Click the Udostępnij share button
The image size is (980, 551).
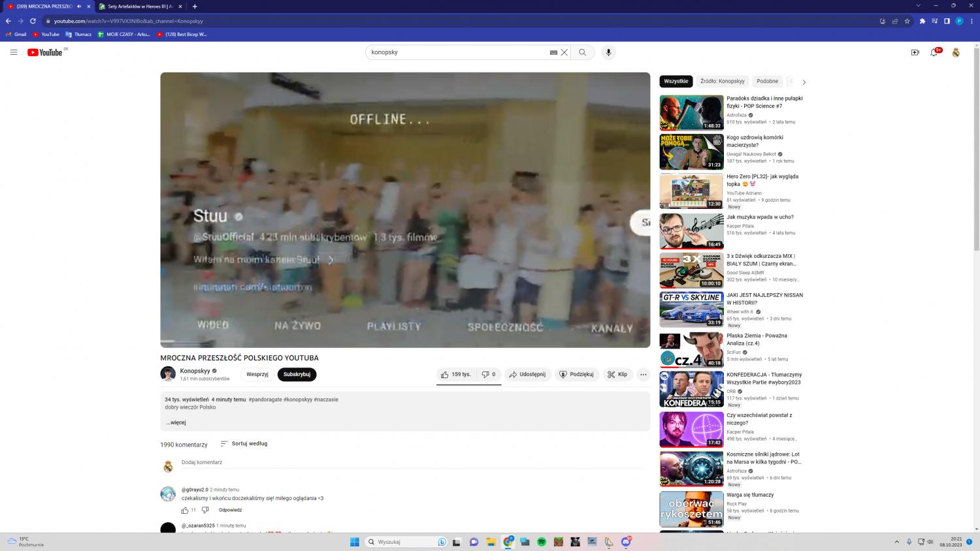click(527, 374)
